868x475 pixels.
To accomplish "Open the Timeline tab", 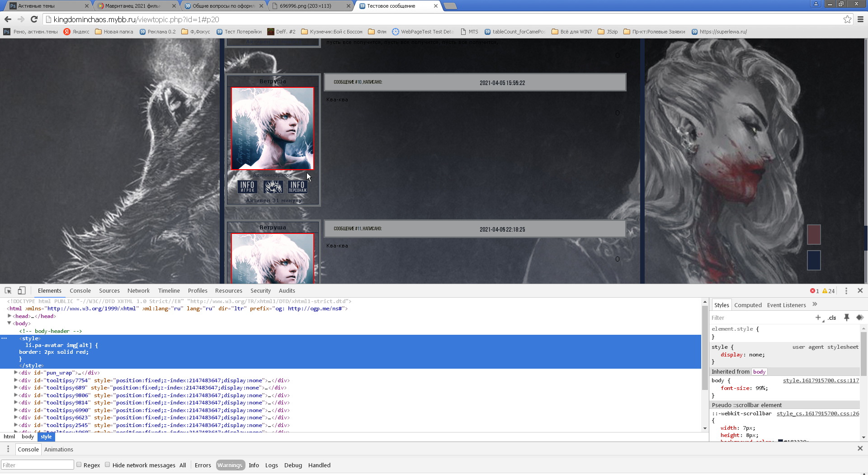I will pos(169,290).
